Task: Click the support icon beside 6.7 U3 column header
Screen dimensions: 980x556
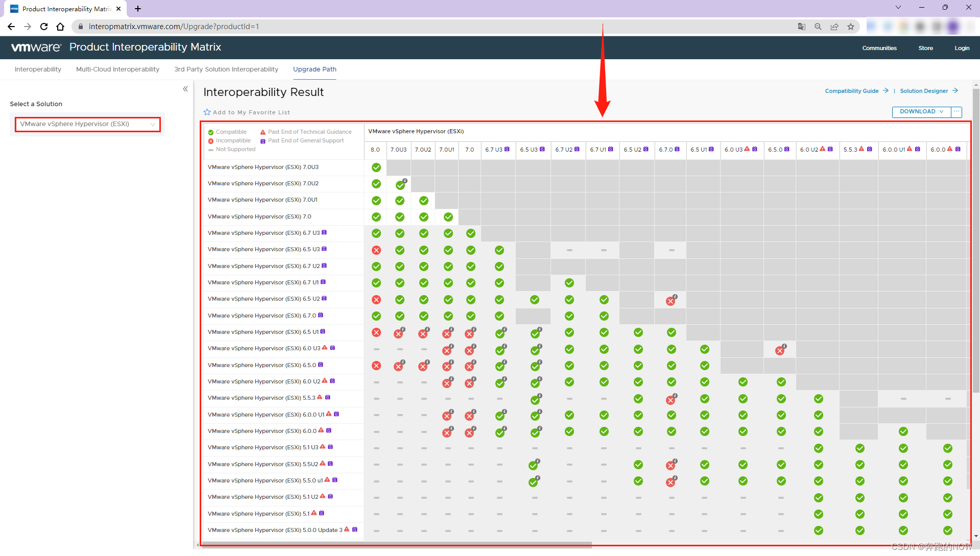Action: coord(507,149)
